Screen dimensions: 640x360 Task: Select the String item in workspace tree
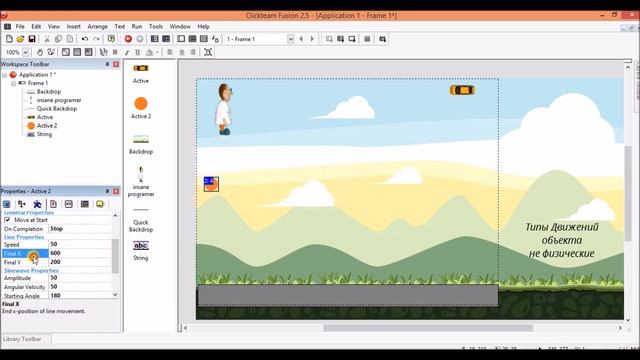point(44,134)
